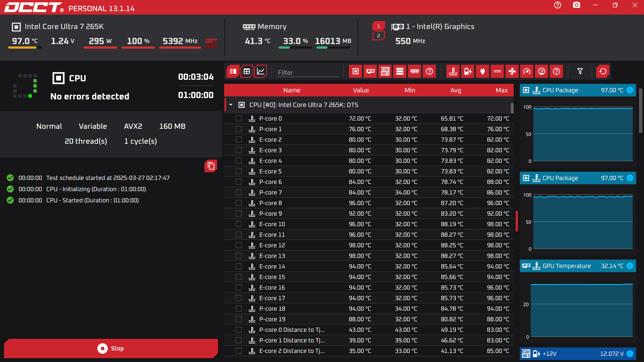Screen dimensions: 644x362
Task: Click the GPU sensor filter icon
Action: [370, 71]
